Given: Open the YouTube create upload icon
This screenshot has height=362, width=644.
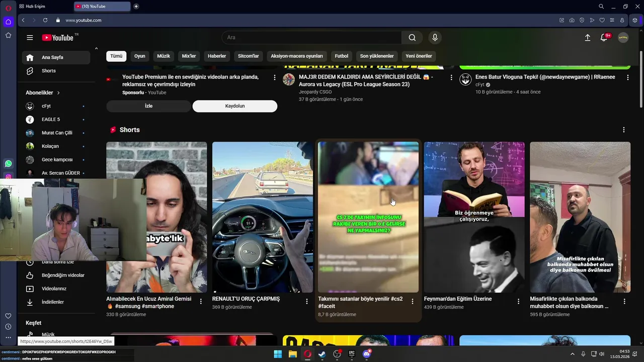Looking at the screenshot, I should point(587,38).
